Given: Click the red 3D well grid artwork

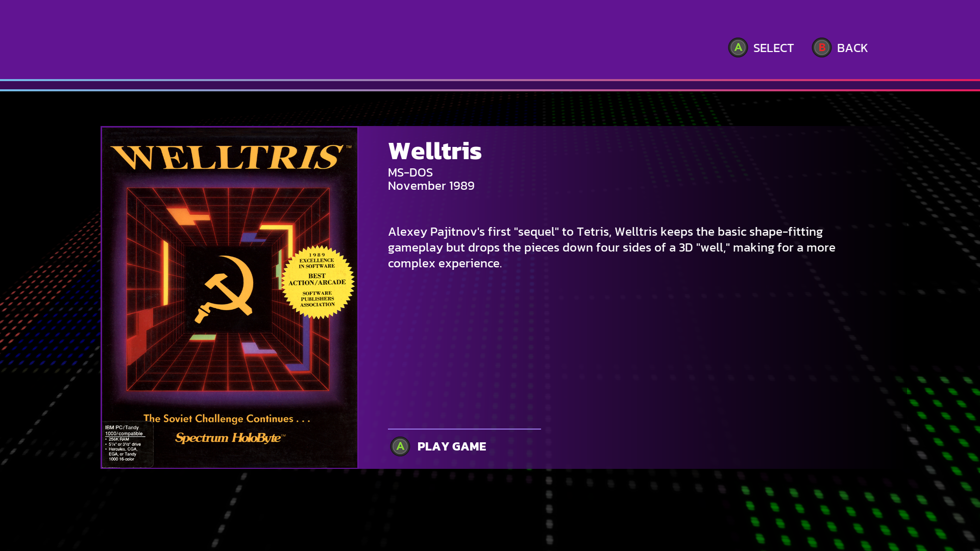Looking at the screenshot, I should (228, 289).
